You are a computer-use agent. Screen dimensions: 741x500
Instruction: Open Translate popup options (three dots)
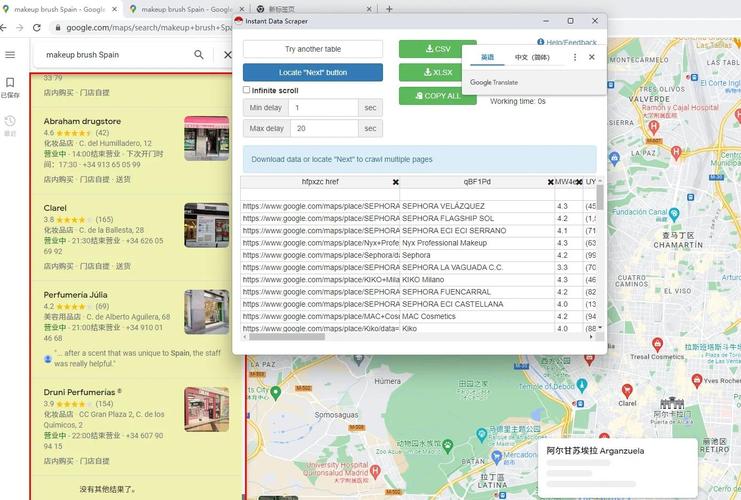point(575,57)
